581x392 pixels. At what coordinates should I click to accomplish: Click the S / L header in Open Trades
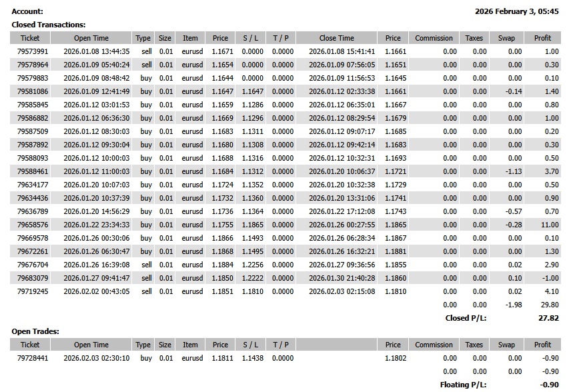tap(251, 345)
